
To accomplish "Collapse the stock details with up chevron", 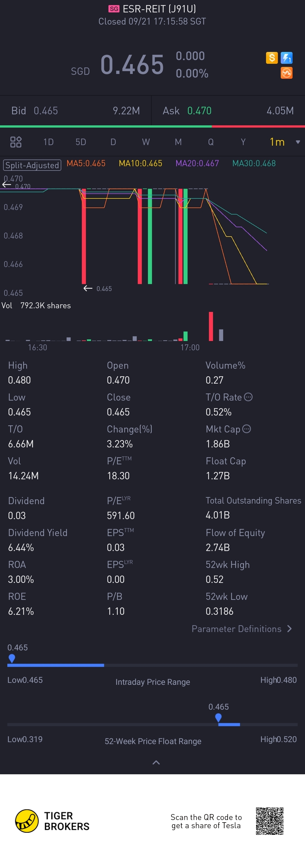I will (156, 762).
